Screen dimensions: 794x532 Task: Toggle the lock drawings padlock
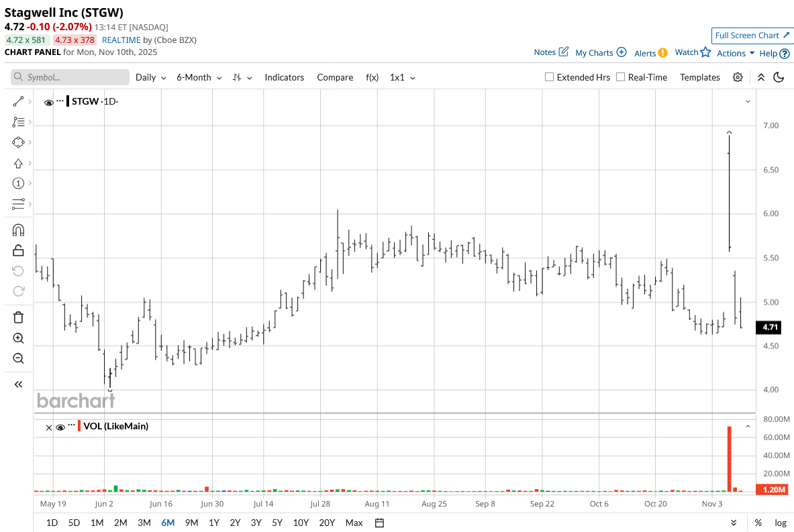click(18, 250)
